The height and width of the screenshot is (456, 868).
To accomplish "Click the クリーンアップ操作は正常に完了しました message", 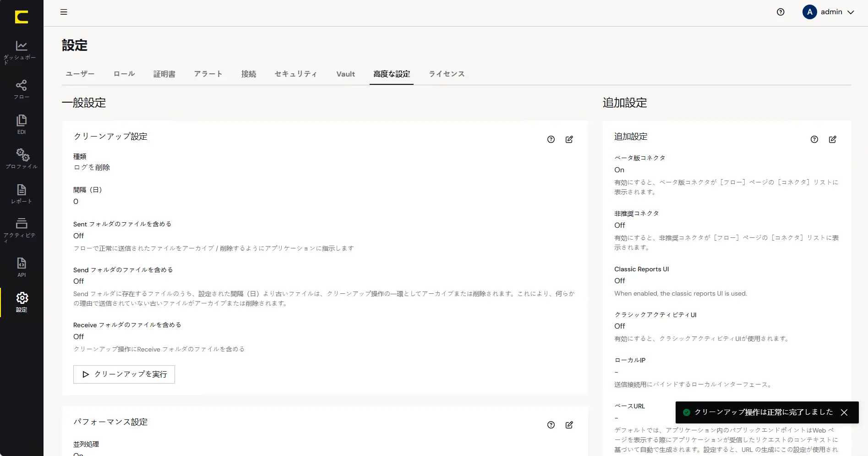I will [764, 412].
